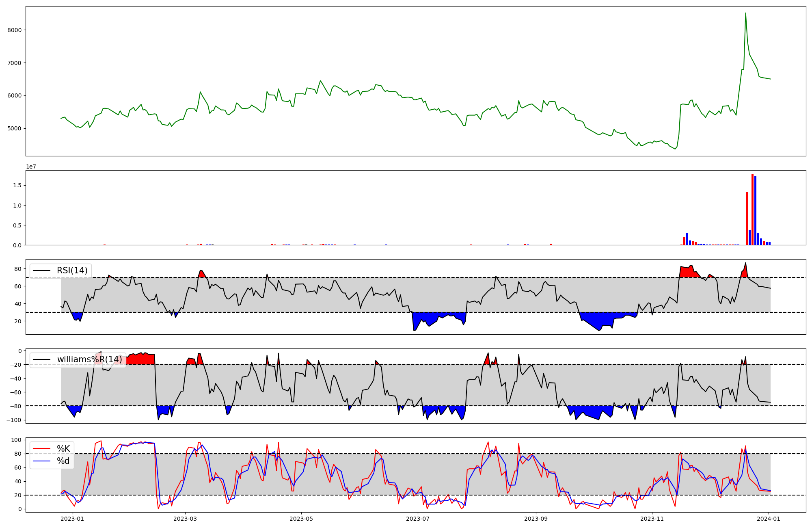Click the 100 tick on stochastic axis

point(16,440)
